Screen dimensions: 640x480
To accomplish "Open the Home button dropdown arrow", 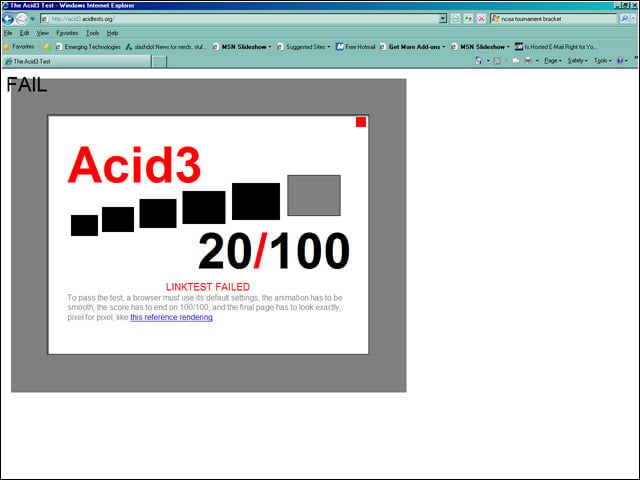I will [488, 61].
